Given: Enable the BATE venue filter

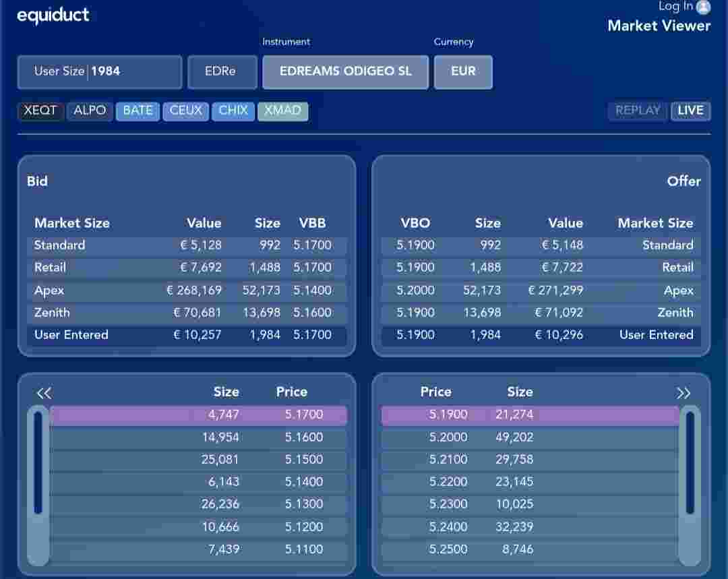Looking at the screenshot, I should [138, 111].
